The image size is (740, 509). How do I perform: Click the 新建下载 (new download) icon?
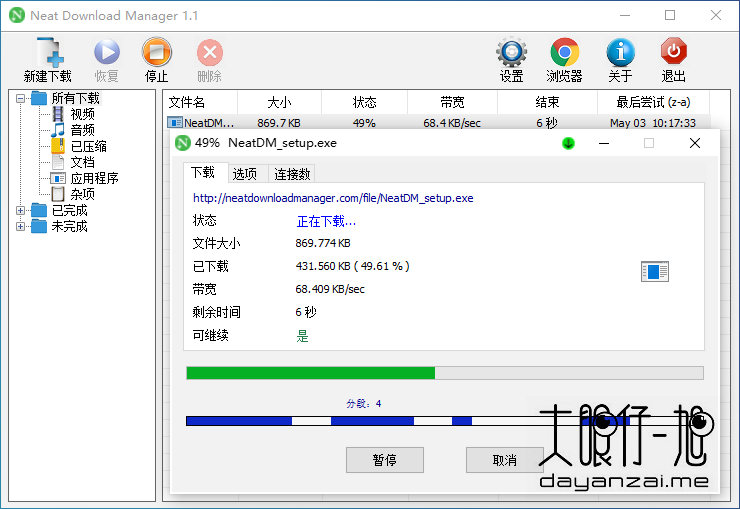tap(49, 52)
